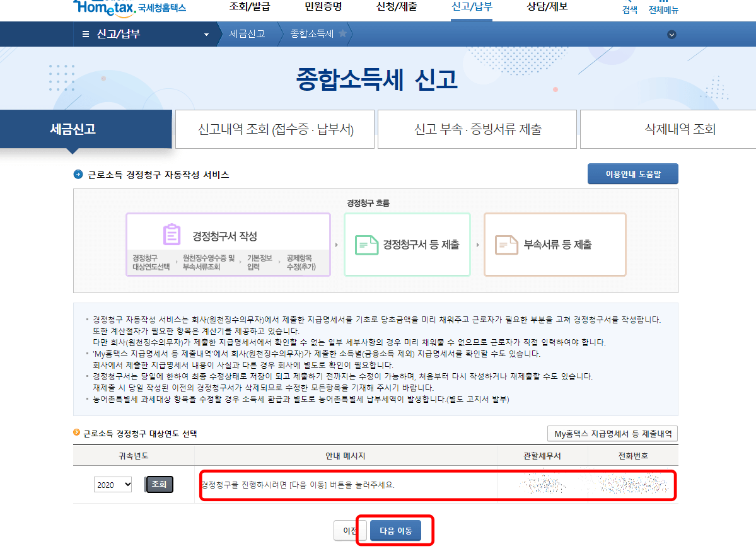
Task: Open the 검색 search icon
Action: 629,6
